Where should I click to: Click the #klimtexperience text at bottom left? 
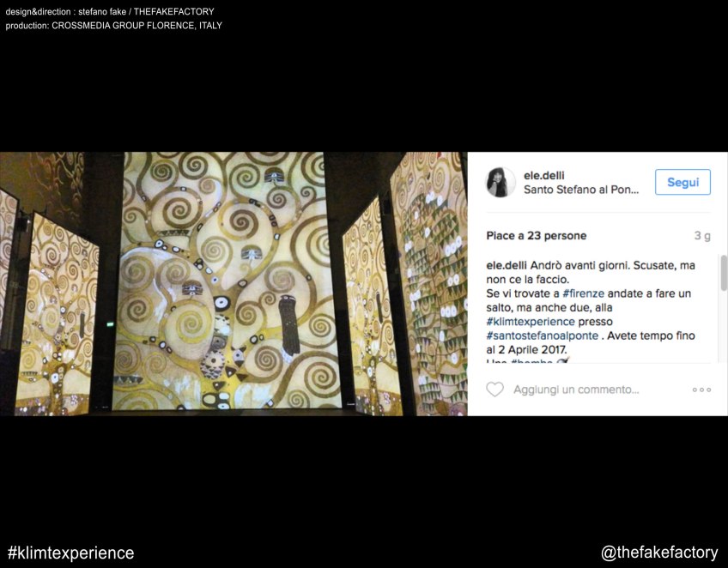[70, 553]
